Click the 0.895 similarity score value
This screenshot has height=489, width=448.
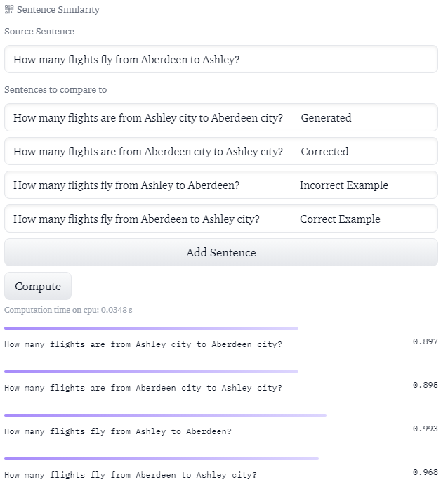pyautogui.click(x=426, y=385)
